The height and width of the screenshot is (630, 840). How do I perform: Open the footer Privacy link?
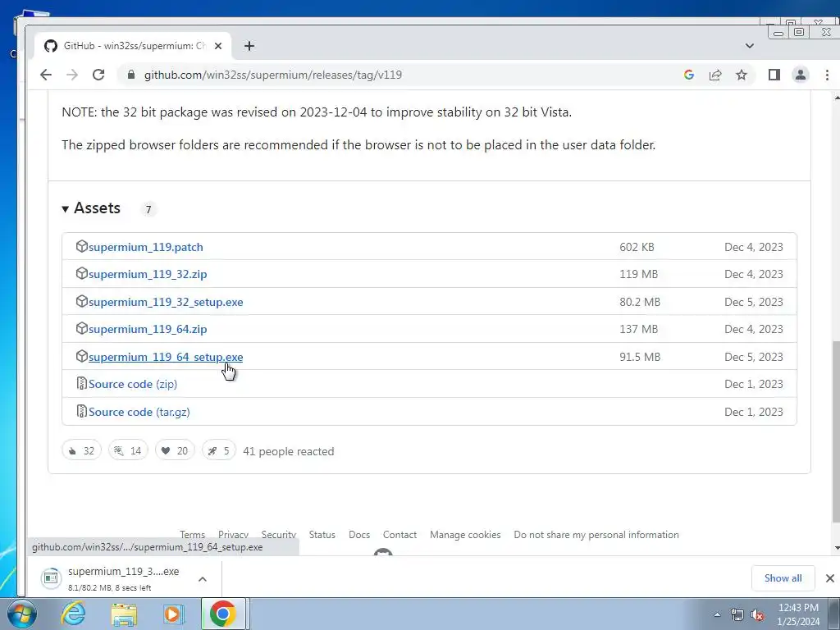[233, 535]
